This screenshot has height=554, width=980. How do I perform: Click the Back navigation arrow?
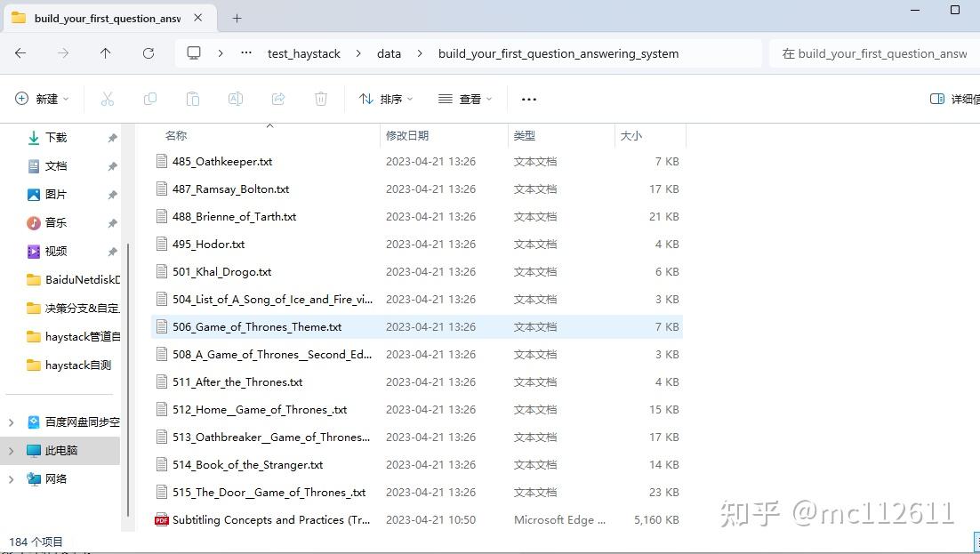pos(20,53)
